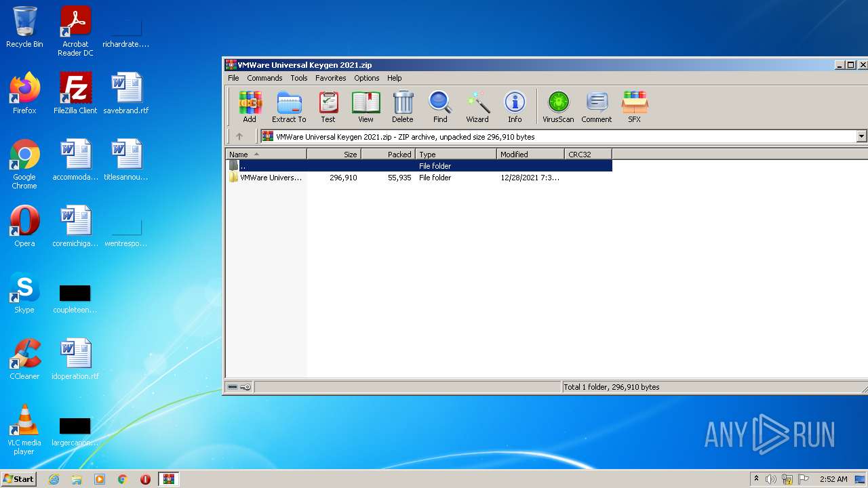Open the Wizard wand icon
Screen dimensions: 868x488
[x=477, y=107]
